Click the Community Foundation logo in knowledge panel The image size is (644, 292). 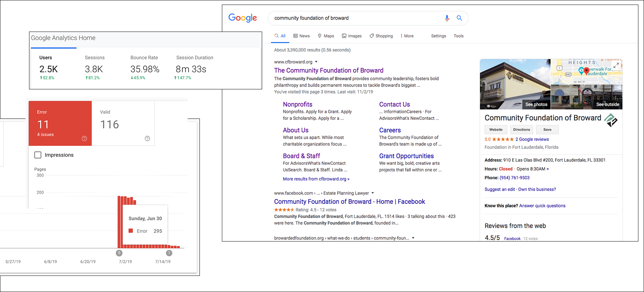(611, 120)
